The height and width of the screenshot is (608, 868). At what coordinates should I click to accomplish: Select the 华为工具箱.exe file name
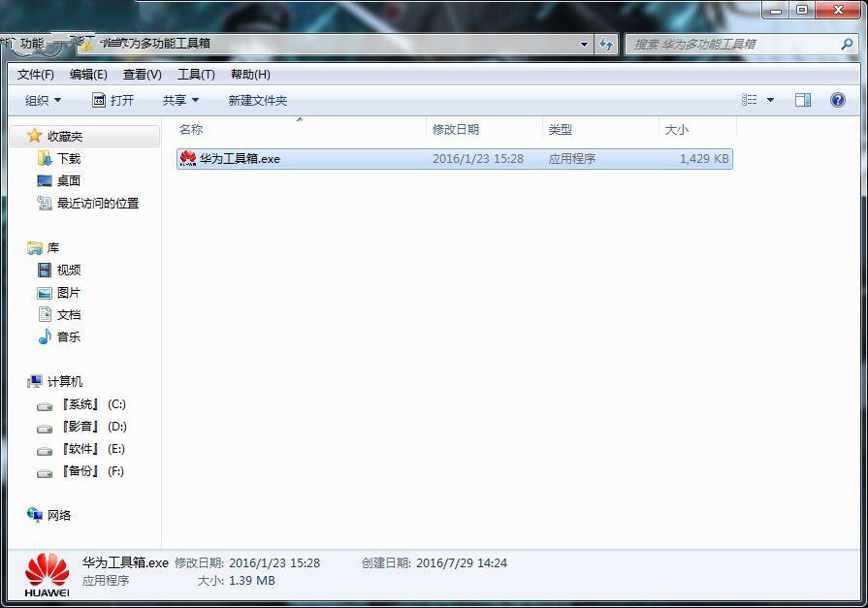pos(240,159)
